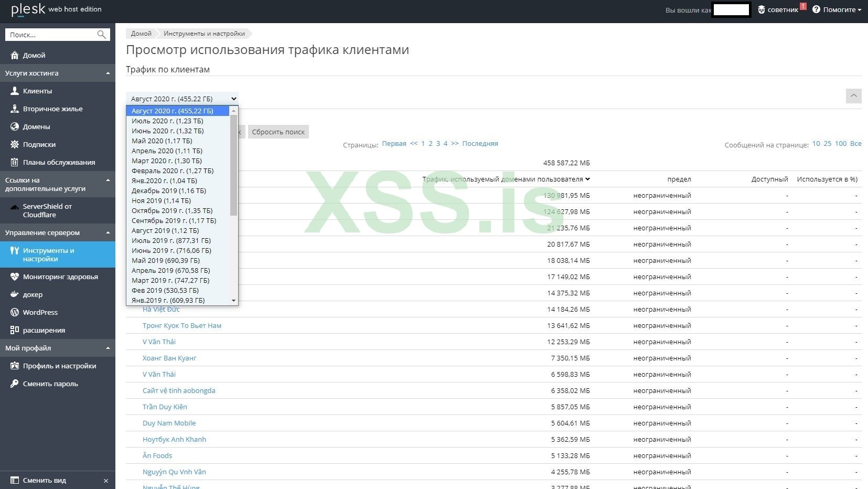Open client Duy Nam Mobile
The height and width of the screenshot is (489, 868).
169,423
